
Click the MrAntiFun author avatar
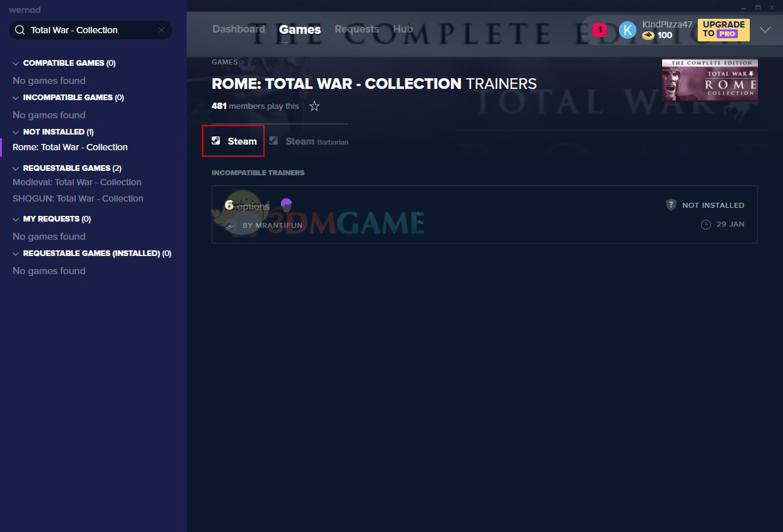pos(231,225)
